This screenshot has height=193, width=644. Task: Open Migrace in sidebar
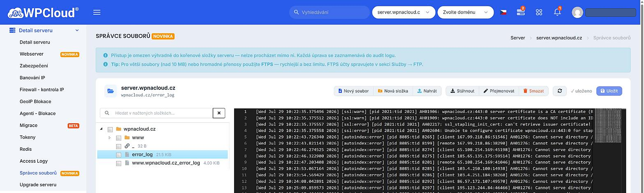coord(28,125)
